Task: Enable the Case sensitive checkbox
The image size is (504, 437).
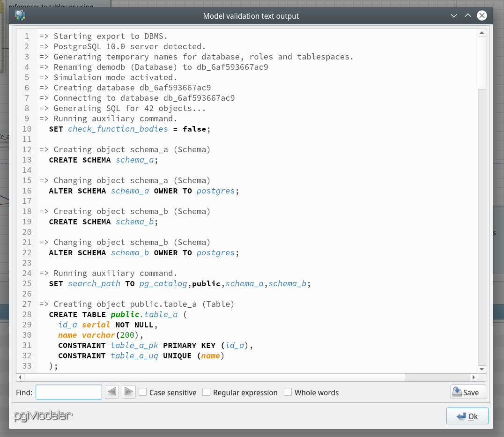Action: coord(142,392)
